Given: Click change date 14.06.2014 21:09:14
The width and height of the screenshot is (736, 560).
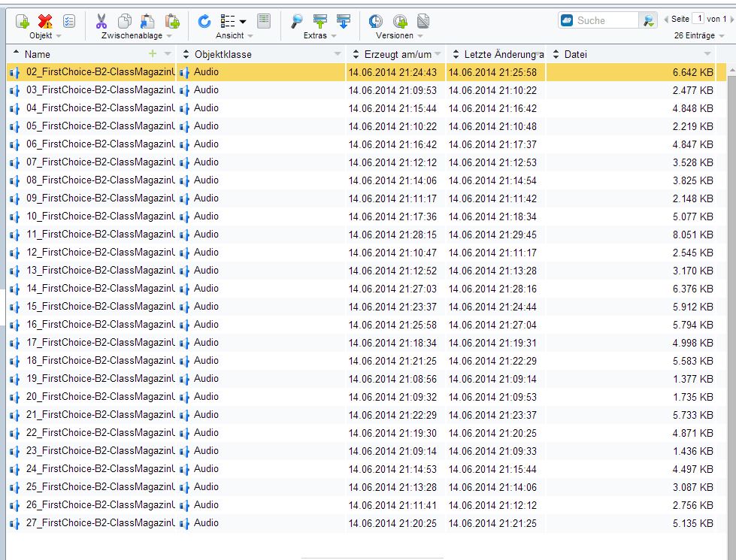Looking at the screenshot, I should coord(492,380).
